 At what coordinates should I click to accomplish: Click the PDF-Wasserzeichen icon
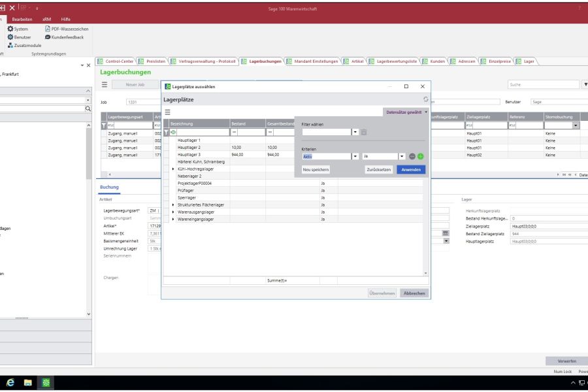pyautogui.click(x=48, y=29)
